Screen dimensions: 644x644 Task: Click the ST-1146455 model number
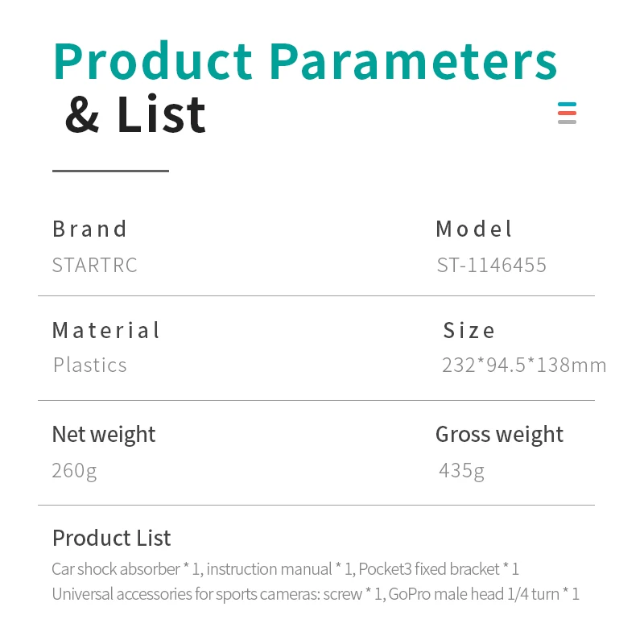(491, 265)
